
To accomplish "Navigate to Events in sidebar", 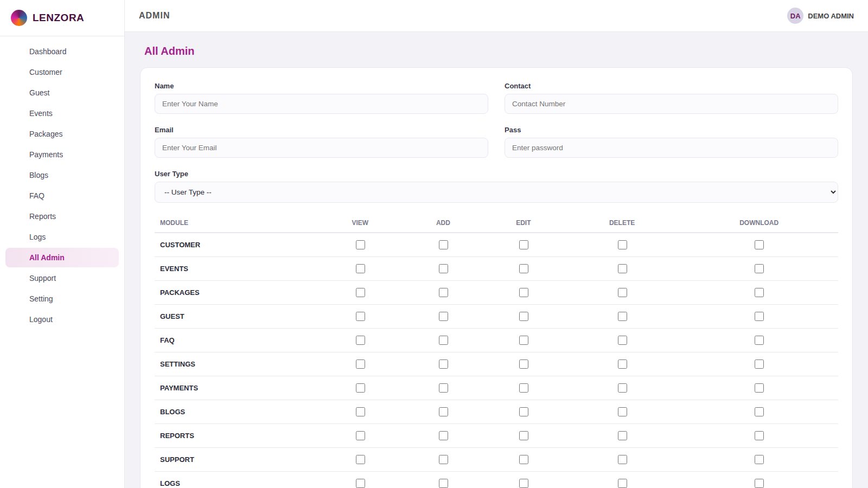I will pos(62,113).
